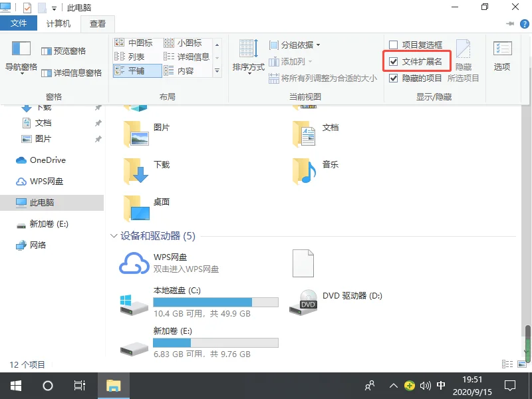Click the pin ribbon icon
This screenshot has height=399, width=532.
pyautogui.click(x=509, y=24)
